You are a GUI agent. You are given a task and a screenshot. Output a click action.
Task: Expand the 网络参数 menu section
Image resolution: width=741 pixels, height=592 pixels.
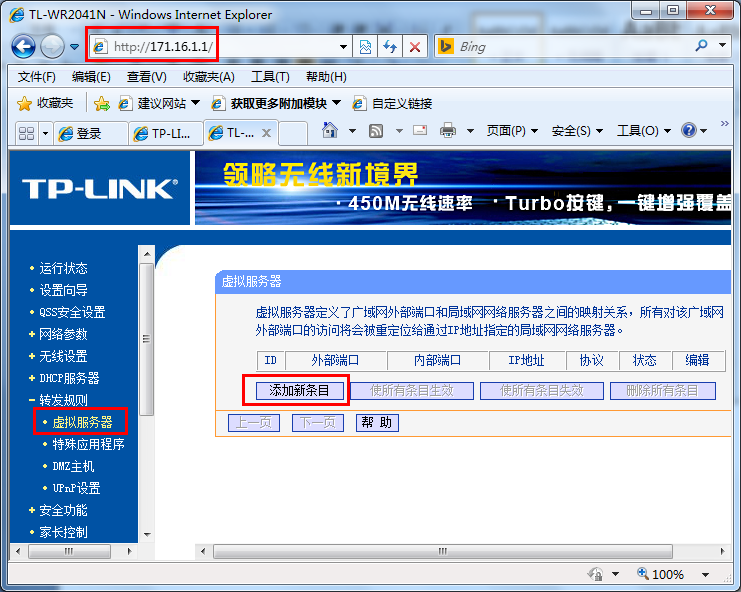click(x=63, y=335)
